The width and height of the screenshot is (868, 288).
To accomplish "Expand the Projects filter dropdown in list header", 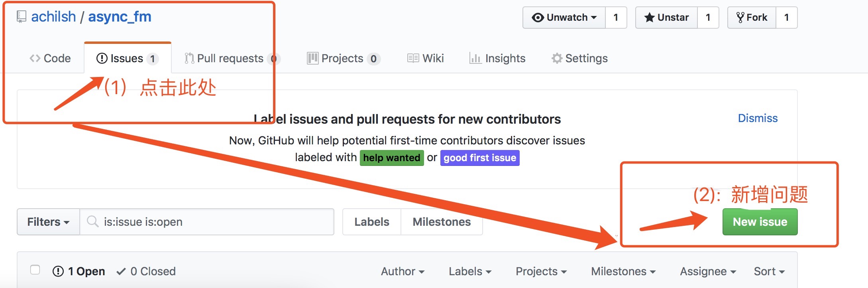I will point(541,271).
